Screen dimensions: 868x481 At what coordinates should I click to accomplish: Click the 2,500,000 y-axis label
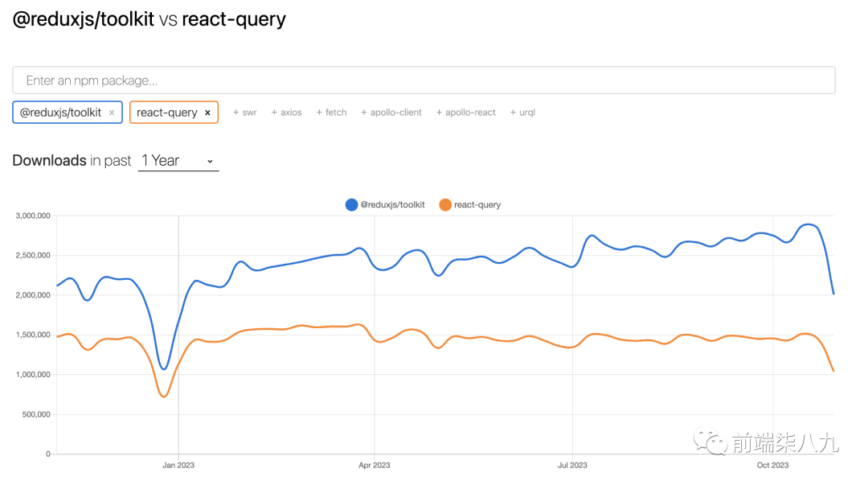(33, 256)
